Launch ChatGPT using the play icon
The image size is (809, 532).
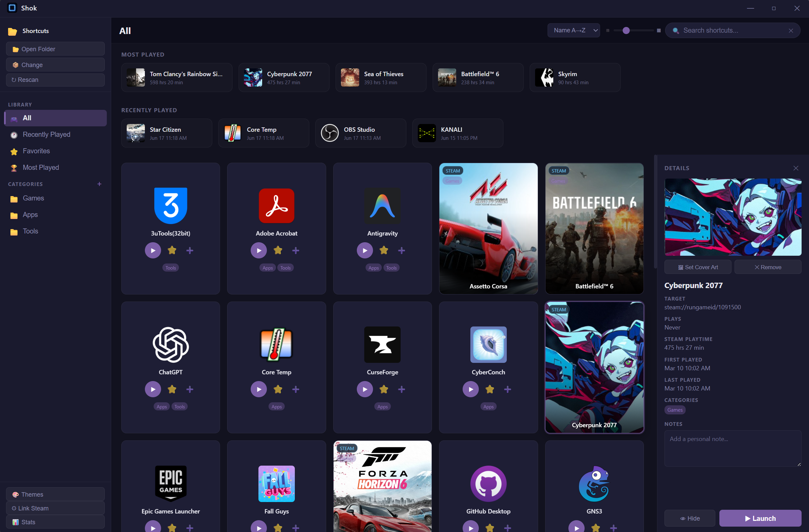[x=153, y=389]
